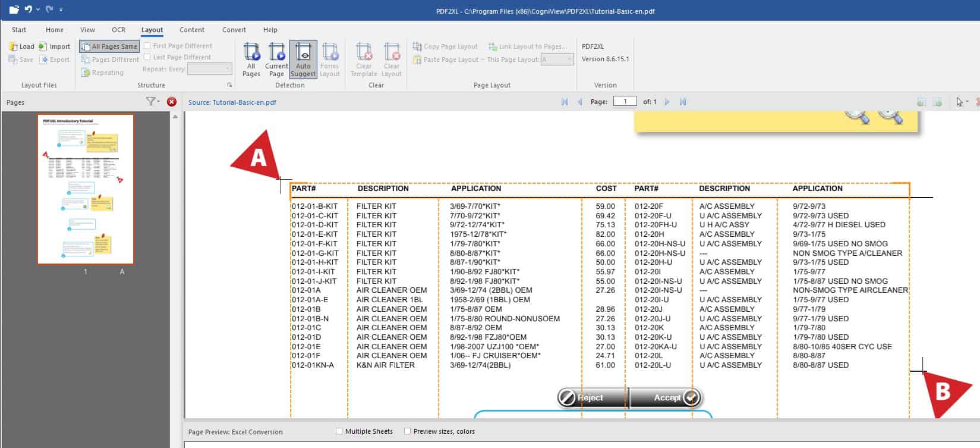Load a layout file
This screenshot has width=980, height=448.
[22, 46]
